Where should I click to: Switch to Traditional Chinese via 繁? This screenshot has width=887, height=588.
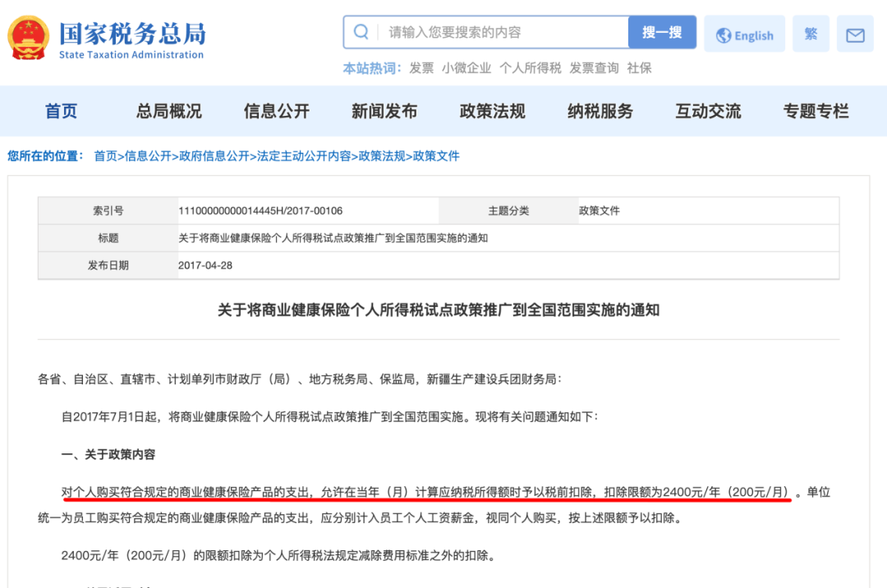point(811,34)
